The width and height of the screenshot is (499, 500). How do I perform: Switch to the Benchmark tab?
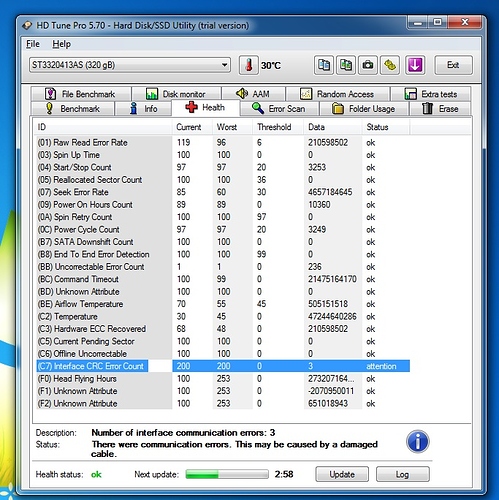point(73,109)
